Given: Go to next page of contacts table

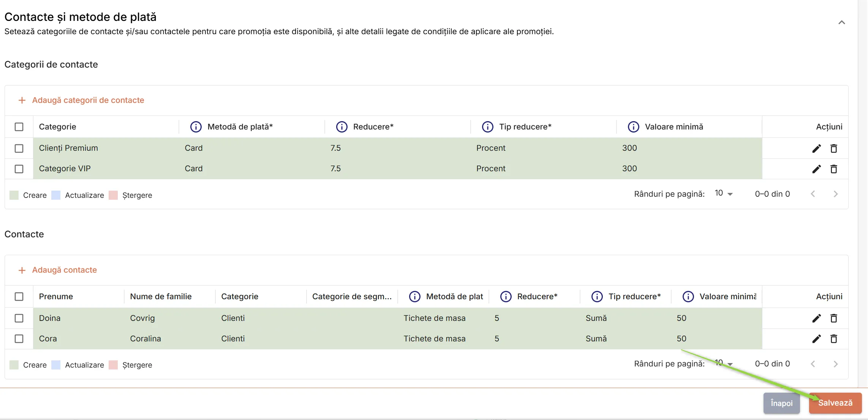Looking at the screenshot, I should (836, 364).
